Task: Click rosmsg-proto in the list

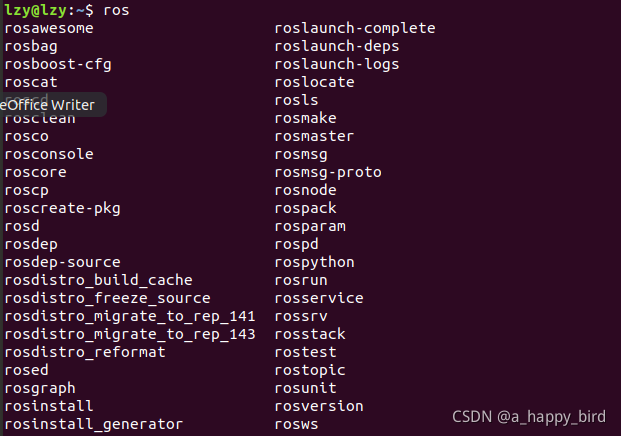Action: pos(328,172)
